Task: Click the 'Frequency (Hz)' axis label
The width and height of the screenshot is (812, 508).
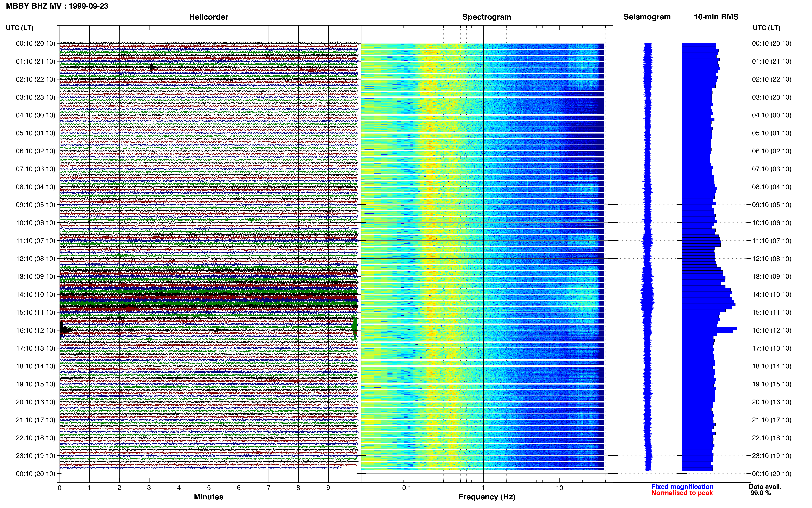Action: 487,497
